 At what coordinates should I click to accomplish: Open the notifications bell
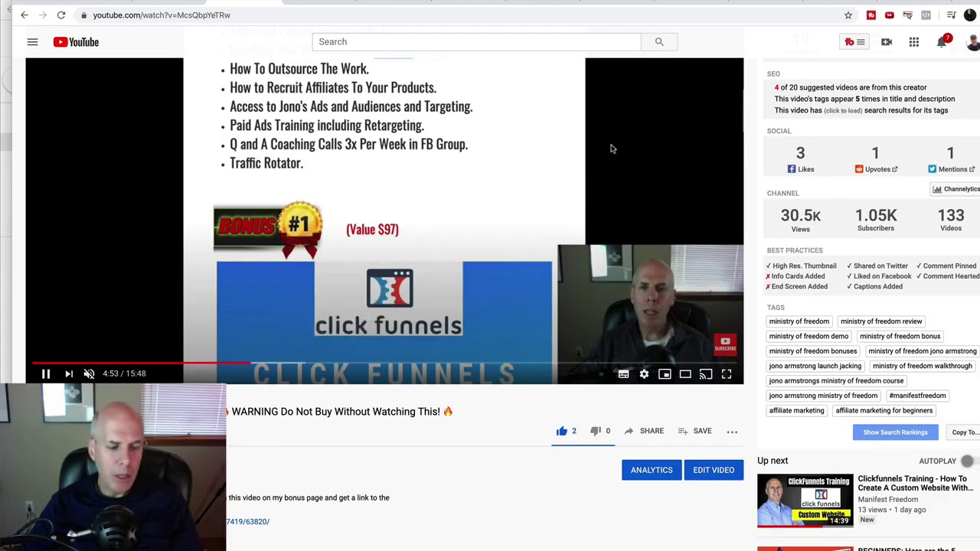942,41
